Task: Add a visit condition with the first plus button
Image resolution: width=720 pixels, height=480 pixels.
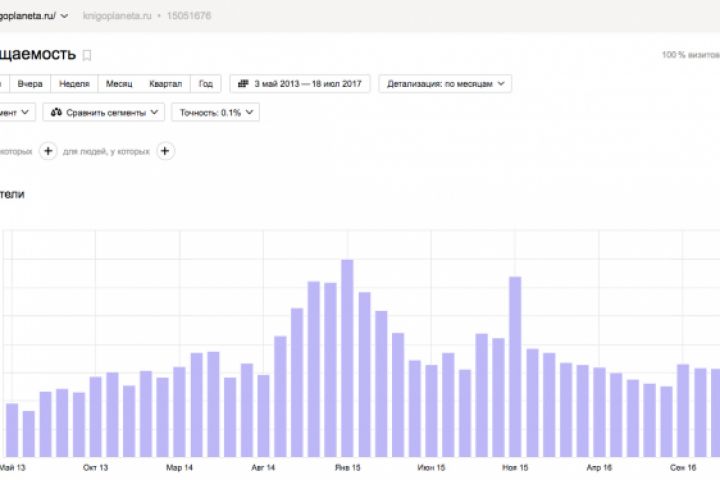Action: (x=48, y=151)
